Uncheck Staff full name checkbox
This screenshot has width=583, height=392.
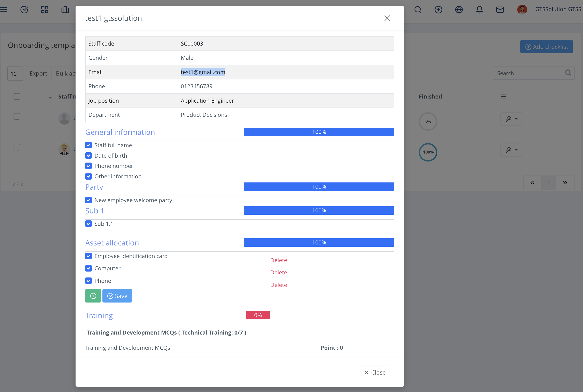tap(88, 145)
